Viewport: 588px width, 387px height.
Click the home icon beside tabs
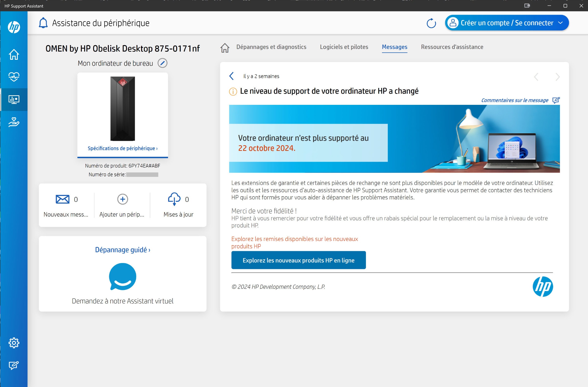click(225, 48)
